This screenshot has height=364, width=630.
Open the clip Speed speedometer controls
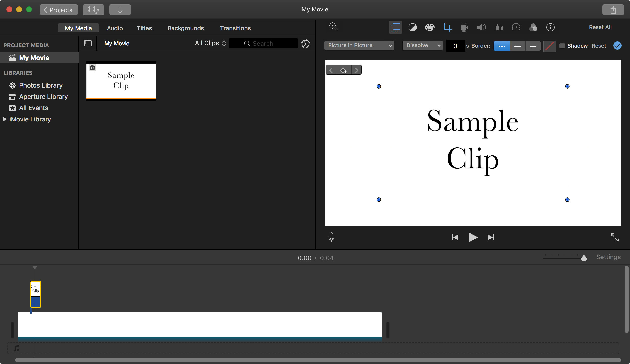click(x=516, y=27)
